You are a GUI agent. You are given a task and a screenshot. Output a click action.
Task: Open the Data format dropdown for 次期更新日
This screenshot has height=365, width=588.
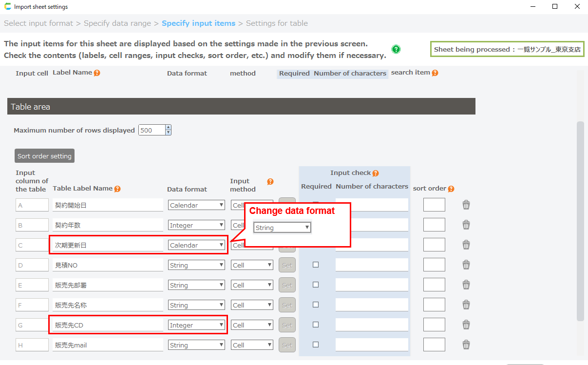[x=196, y=245]
